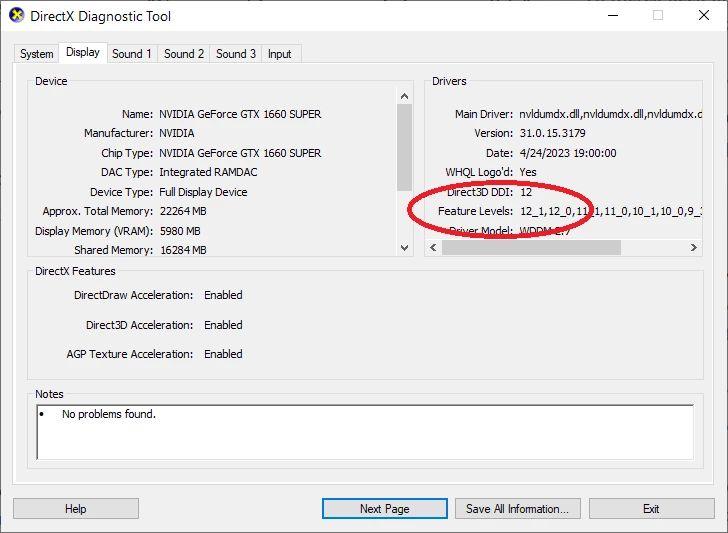Click the Notes text box
This screenshot has height=533, width=728.
(365, 432)
